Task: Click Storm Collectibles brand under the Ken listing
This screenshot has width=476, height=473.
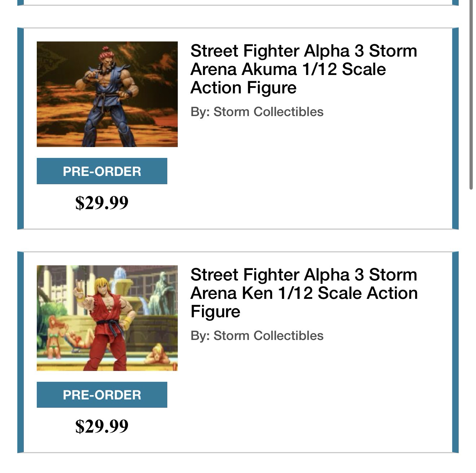Action: (x=268, y=336)
